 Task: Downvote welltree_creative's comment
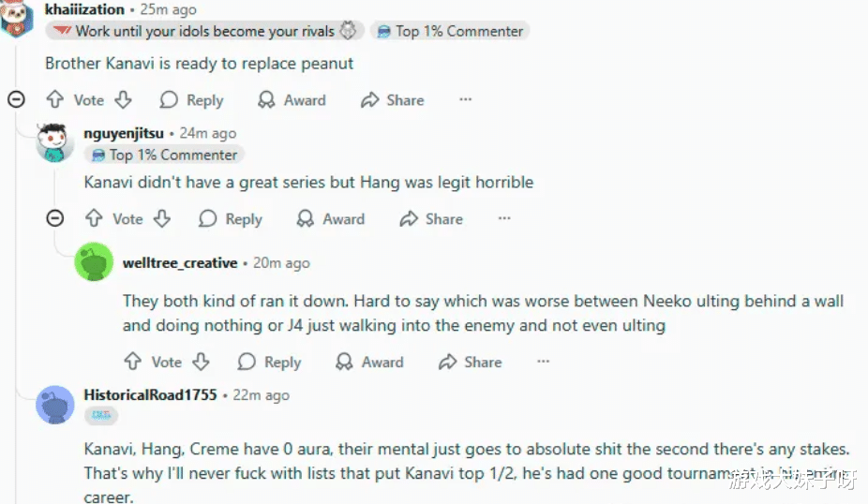point(201,362)
